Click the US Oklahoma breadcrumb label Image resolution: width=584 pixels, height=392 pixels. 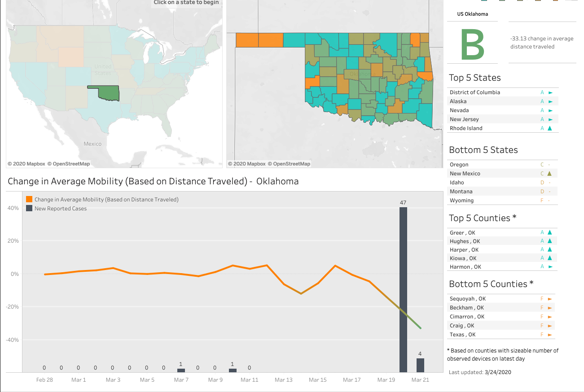pyautogui.click(x=473, y=14)
